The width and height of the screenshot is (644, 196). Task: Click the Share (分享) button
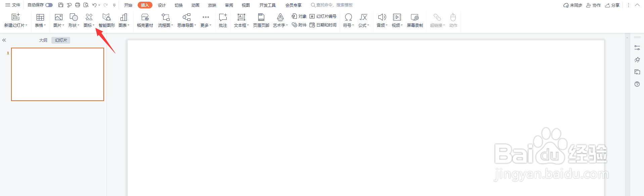[x=612, y=5]
